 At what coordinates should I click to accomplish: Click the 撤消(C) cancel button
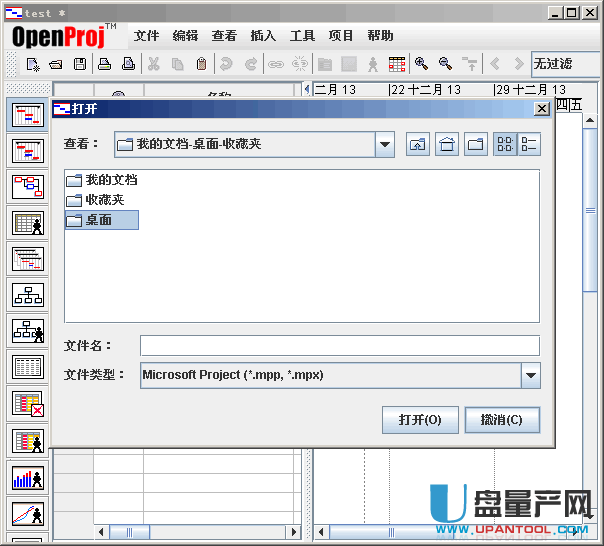(x=501, y=419)
